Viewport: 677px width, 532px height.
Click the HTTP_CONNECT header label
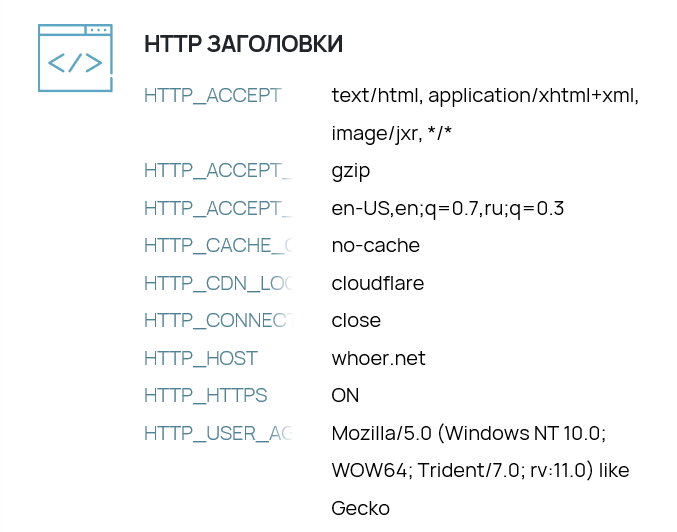(217, 321)
